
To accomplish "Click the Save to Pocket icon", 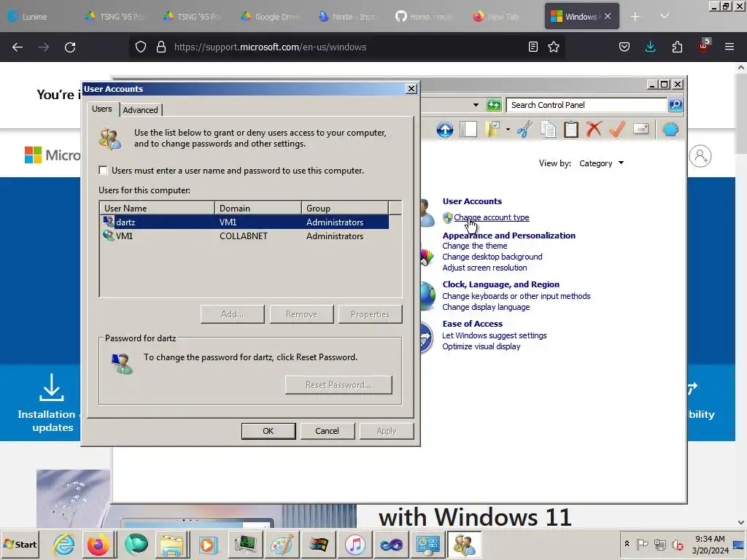I will click(x=624, y=47).
